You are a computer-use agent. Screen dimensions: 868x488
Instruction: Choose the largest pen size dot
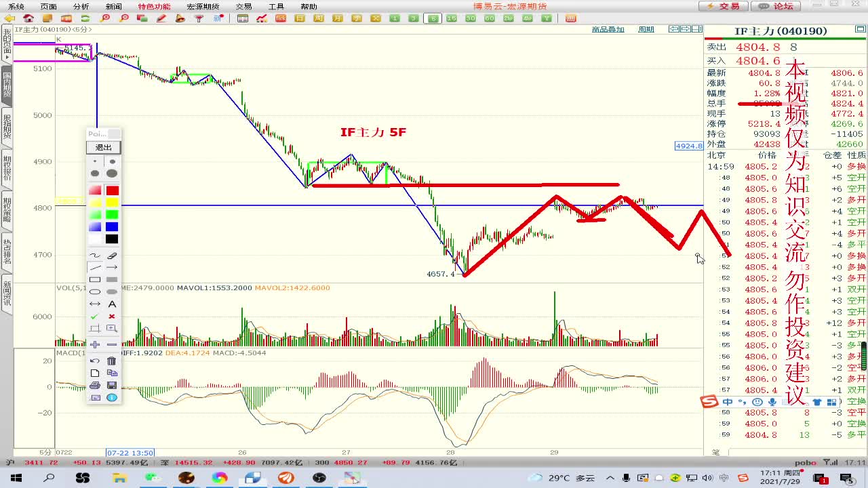[112, 174]
